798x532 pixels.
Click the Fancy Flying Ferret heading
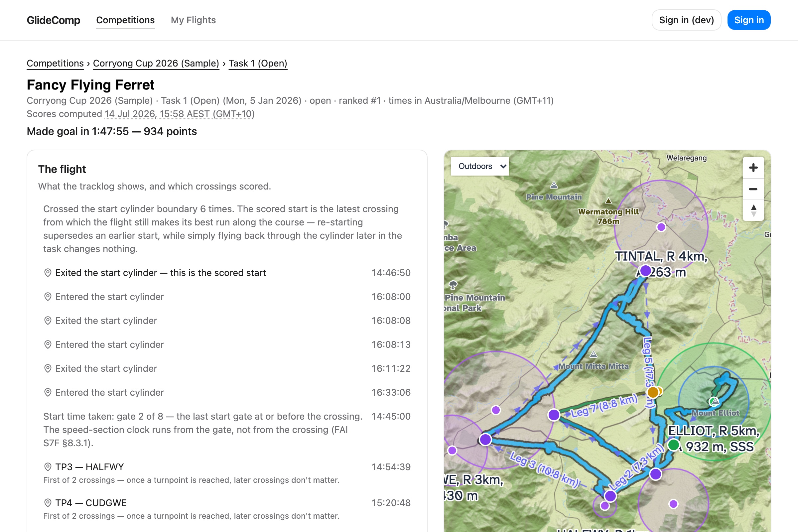(x=90, y=85)
